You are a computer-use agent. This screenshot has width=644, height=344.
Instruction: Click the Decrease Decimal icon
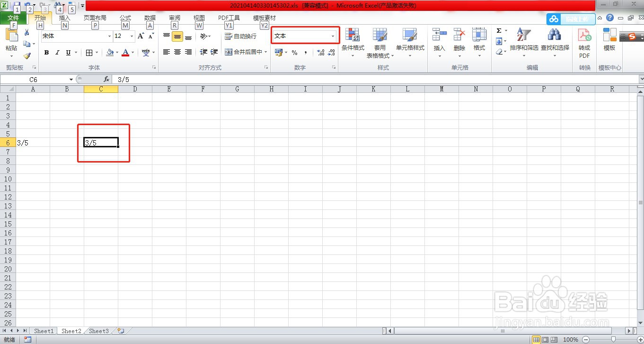[331, 53]
